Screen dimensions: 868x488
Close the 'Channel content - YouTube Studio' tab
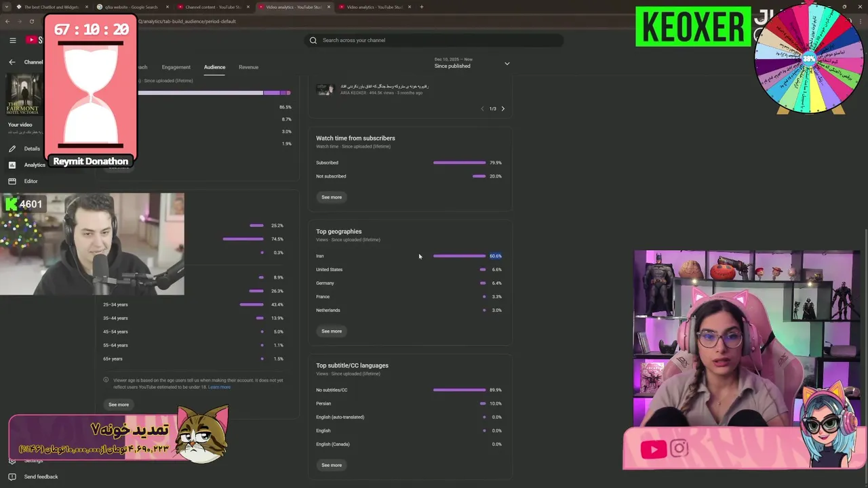[x=248, y=7]
